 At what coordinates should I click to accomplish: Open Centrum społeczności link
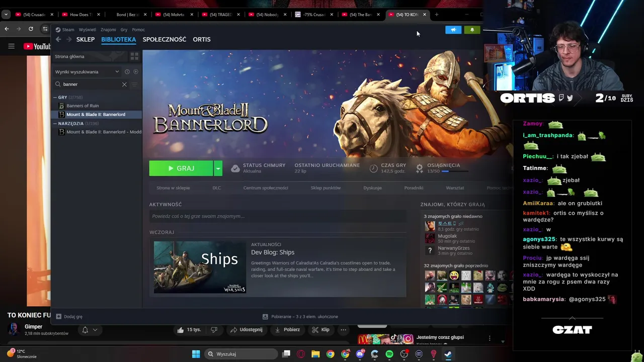266,188
